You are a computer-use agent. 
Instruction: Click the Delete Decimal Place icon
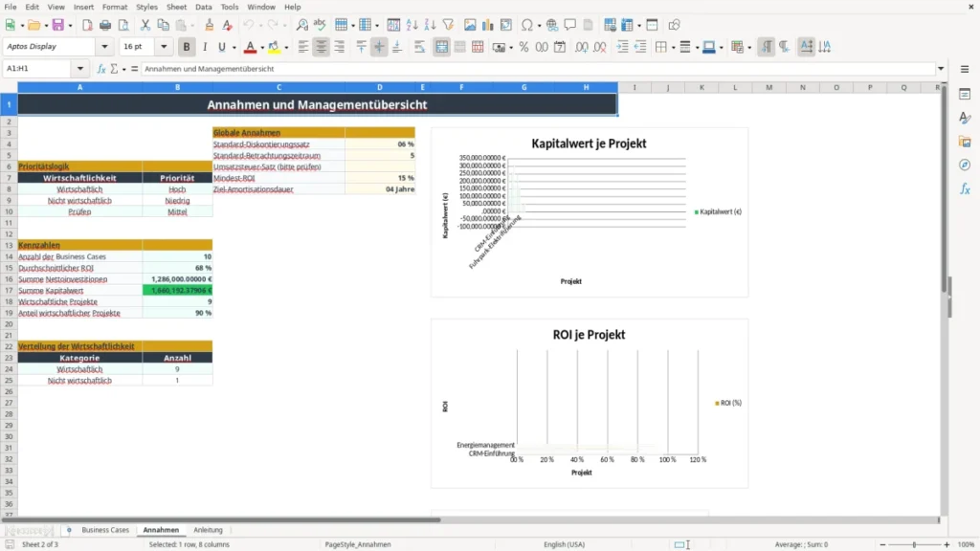click(x=600, y=47)
